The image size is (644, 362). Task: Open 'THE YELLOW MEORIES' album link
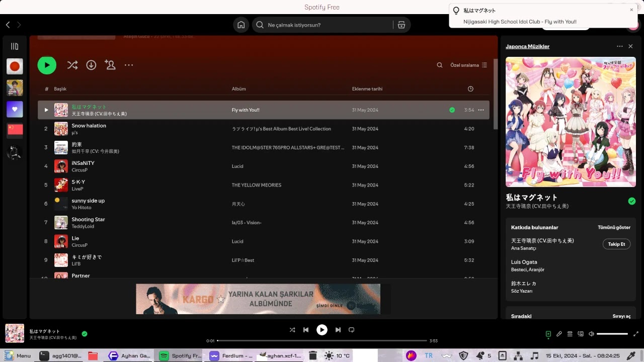coord(256,185)
